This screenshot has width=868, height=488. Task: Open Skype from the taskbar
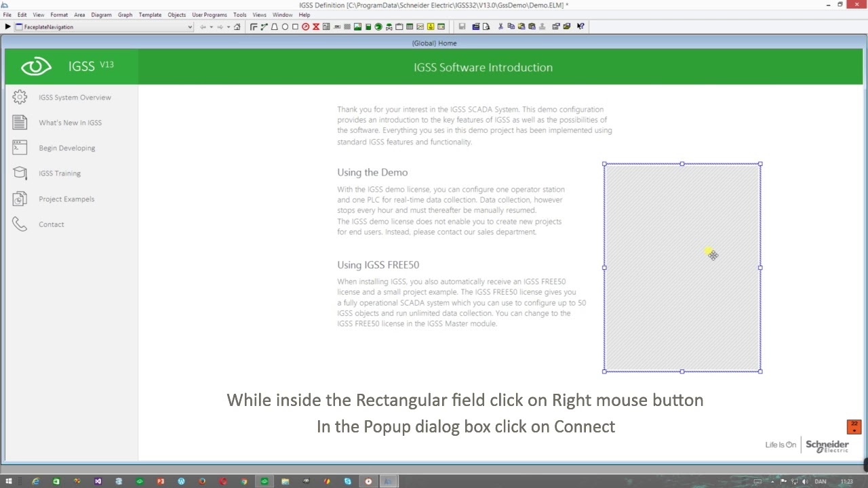348,481
